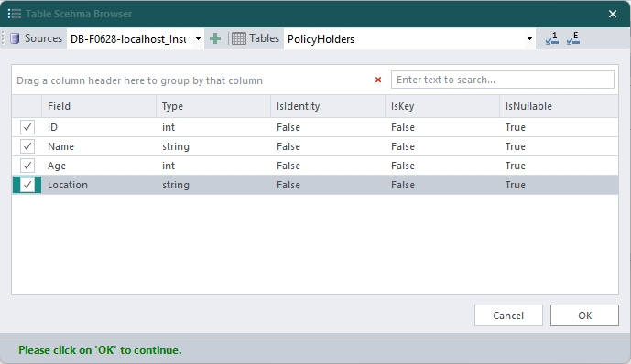Click IsNullable True in Age row
The width and height of the screenshot is (631, 364).
[559, 166]
